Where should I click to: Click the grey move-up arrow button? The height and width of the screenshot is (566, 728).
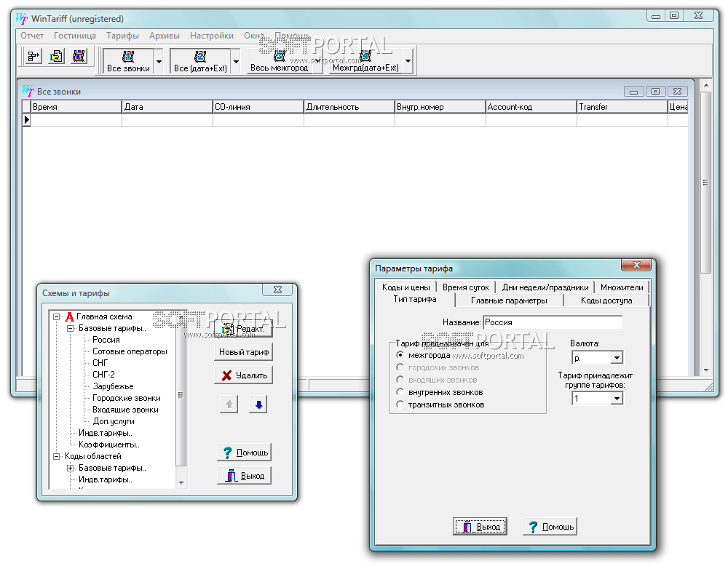pyautogui.click(x=229, y=404)
